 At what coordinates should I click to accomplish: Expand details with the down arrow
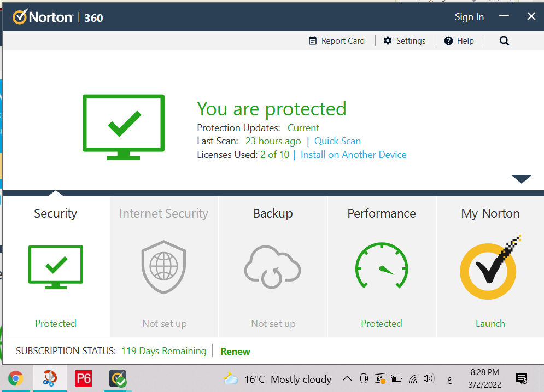tap(521, 179)
